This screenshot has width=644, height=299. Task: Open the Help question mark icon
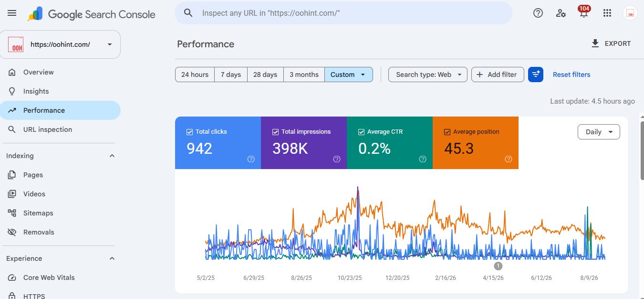(538, 13)
